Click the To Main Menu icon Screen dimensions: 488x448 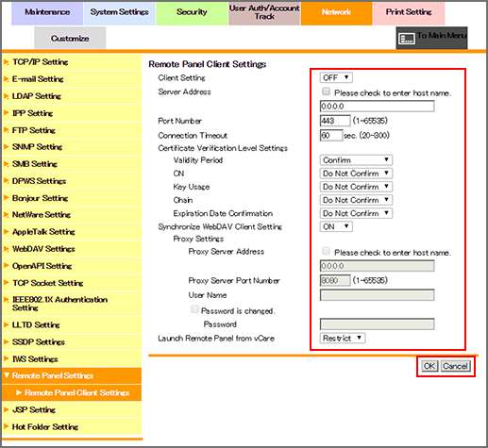click(x=406, y=39)
